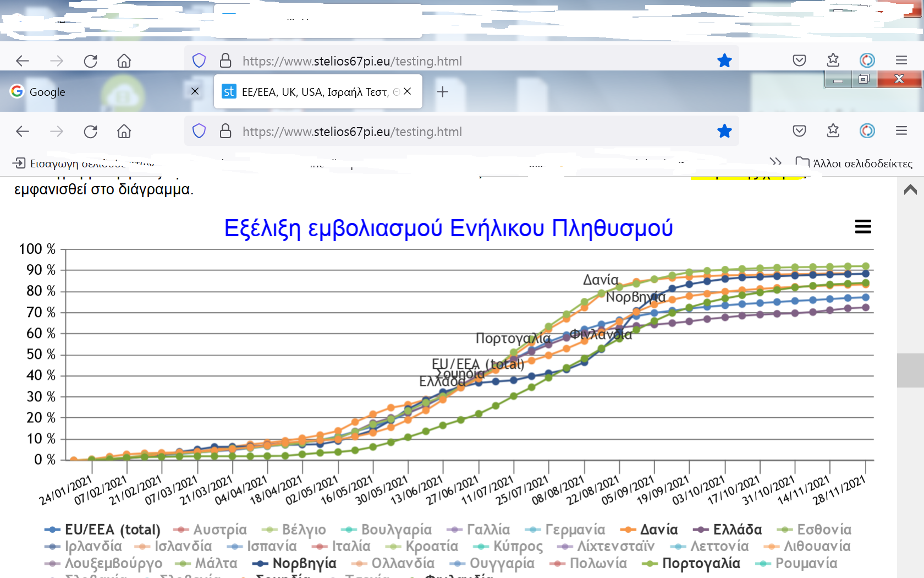924x578 pixels.
Task: Click the front window's URL address field
Action: [461, 131]
